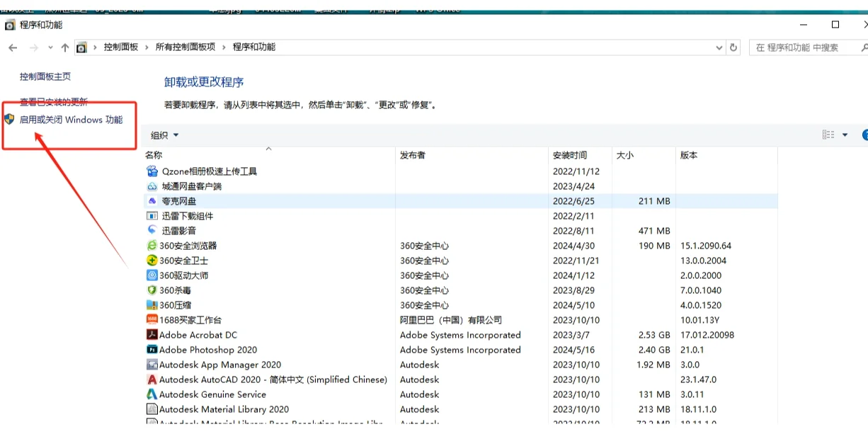Go back with the left arrow

[x=13, y=47]
